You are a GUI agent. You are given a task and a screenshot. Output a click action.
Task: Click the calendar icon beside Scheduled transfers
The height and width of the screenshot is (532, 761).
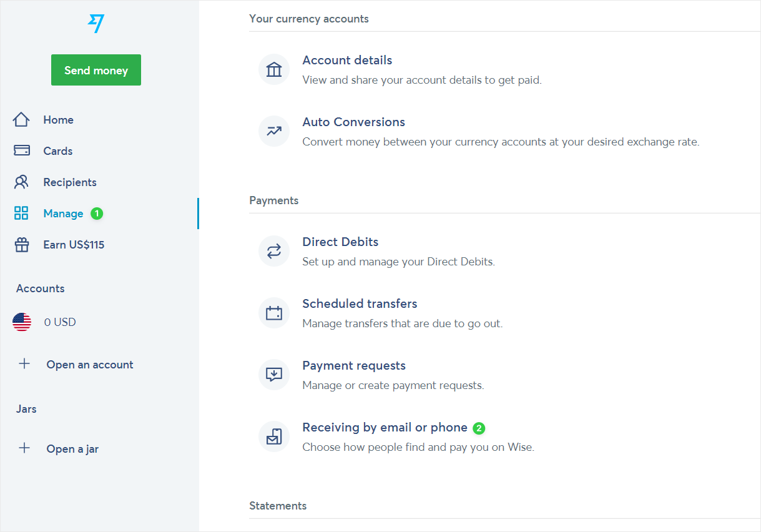(273, 312)
